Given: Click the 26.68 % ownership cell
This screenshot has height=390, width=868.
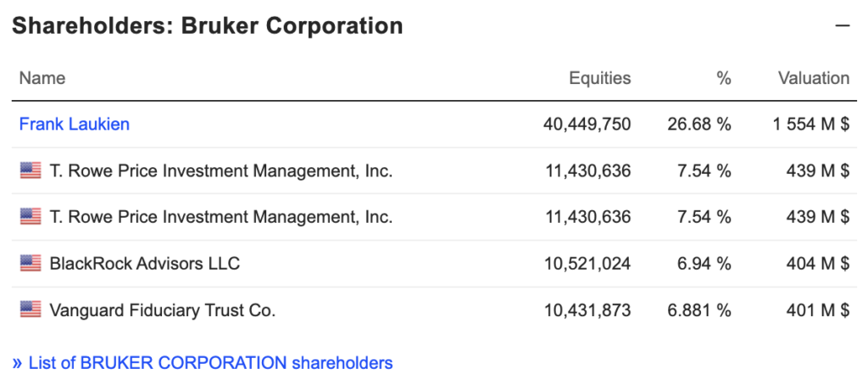Looking at the screenshot, I should (697, 124).
